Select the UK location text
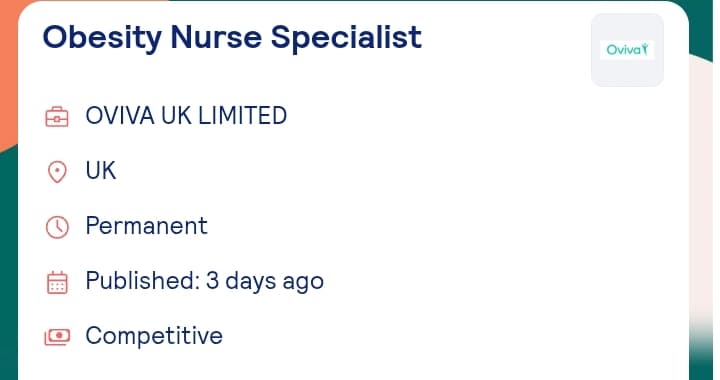This screenshot has width=720, height=380. click(x=101, y=171)
